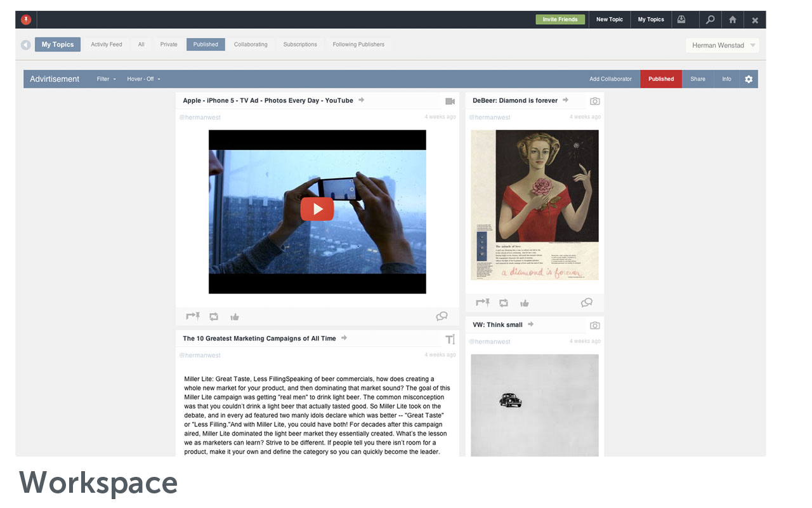812x508 pixels.
Task: Repin the Apple iPhone 5 post
Action: (x=193, y=316)
